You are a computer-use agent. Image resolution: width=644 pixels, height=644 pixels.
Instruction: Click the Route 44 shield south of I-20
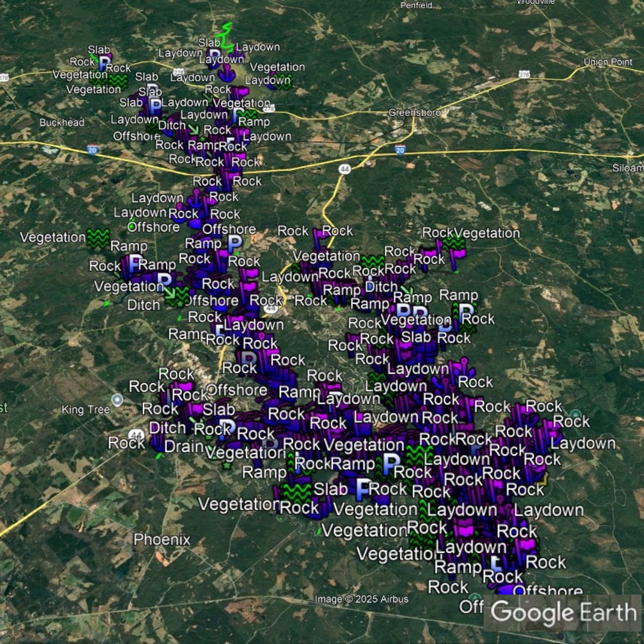tap(345, 169)
